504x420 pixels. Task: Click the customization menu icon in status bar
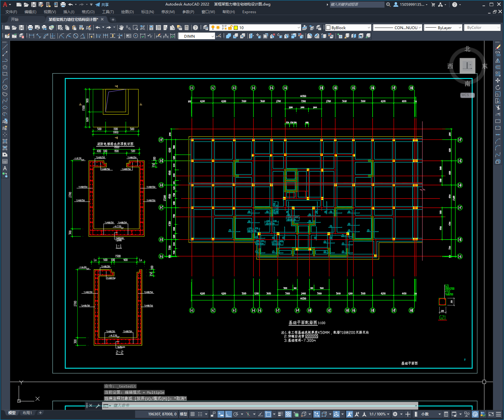(x=499, y=414)
